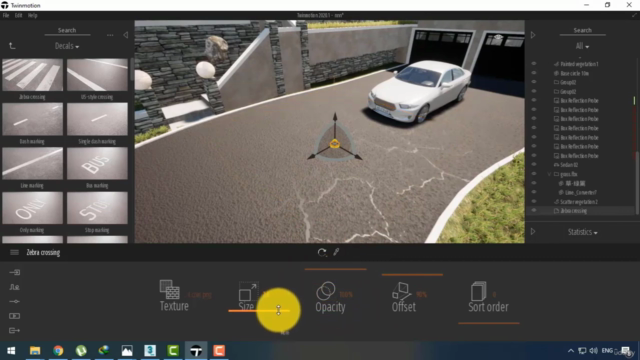Click the Size slider bar
Screen dimensions: 640x360
pos(259,311)
